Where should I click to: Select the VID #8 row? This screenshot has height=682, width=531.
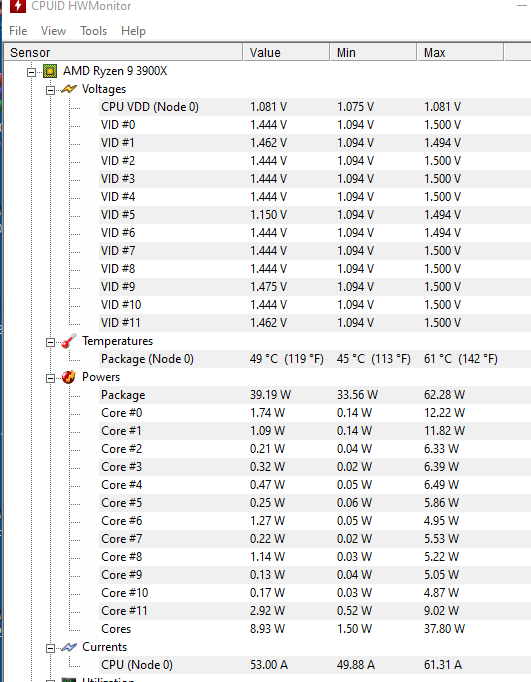pos(315,269)
